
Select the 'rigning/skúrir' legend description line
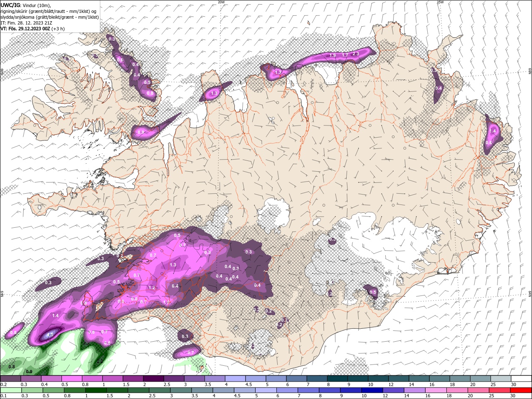coord(48,11)
